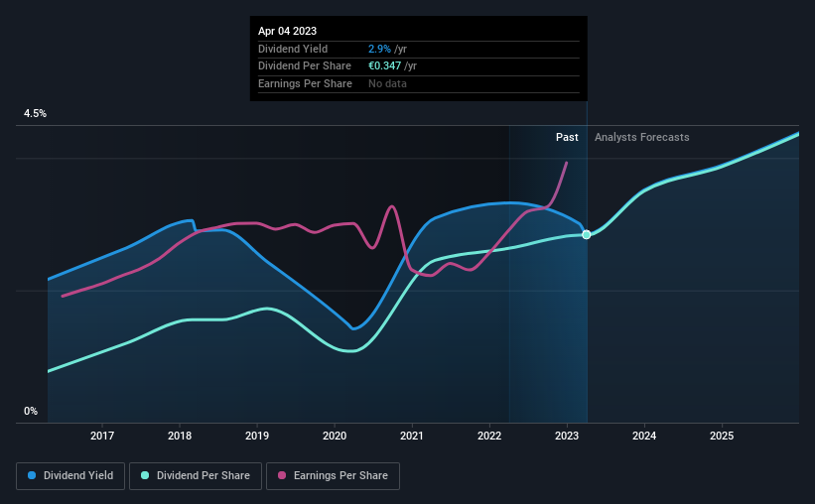
Task: Toggle the Dividend Yield legend button
Action: [70, 476]
